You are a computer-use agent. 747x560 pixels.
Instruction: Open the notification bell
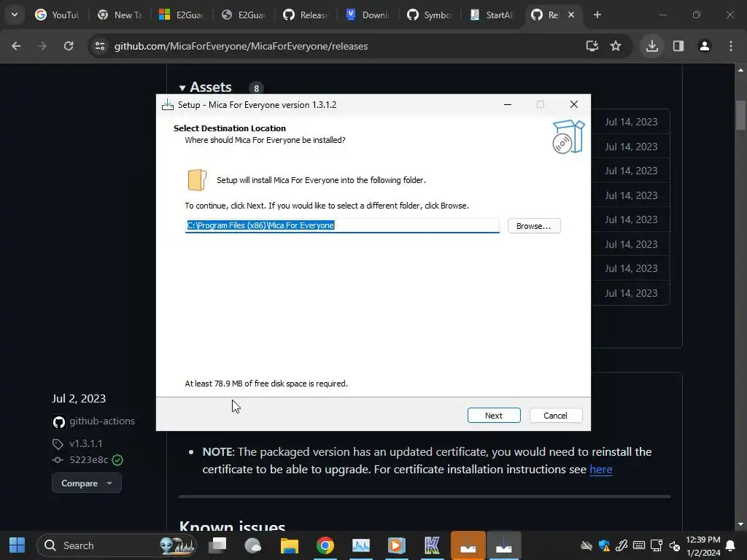[x=729, y=545]
